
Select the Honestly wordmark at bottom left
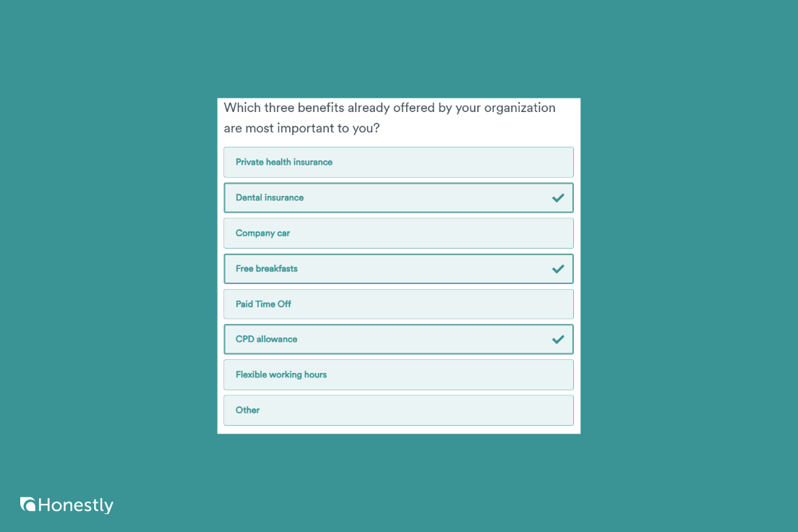click(76, 505)
